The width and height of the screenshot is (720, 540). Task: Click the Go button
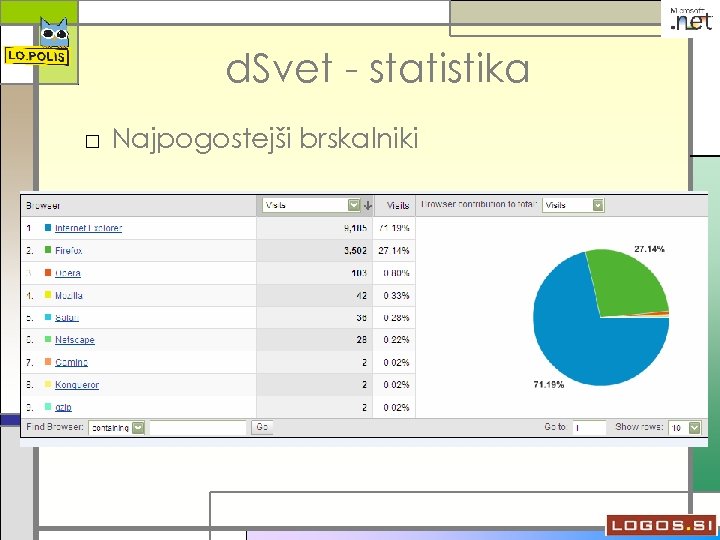262,427
